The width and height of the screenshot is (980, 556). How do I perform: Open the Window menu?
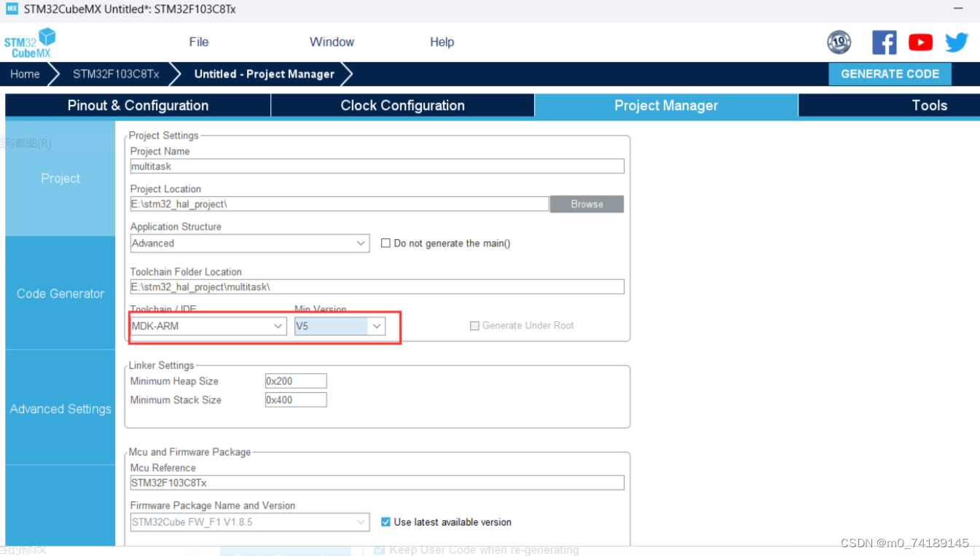pos(332,42)
